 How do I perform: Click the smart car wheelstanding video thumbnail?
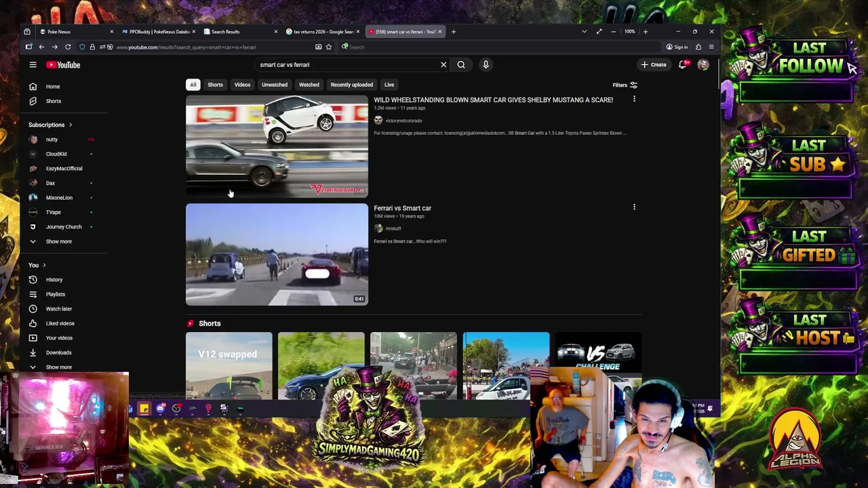pos(277,146)
